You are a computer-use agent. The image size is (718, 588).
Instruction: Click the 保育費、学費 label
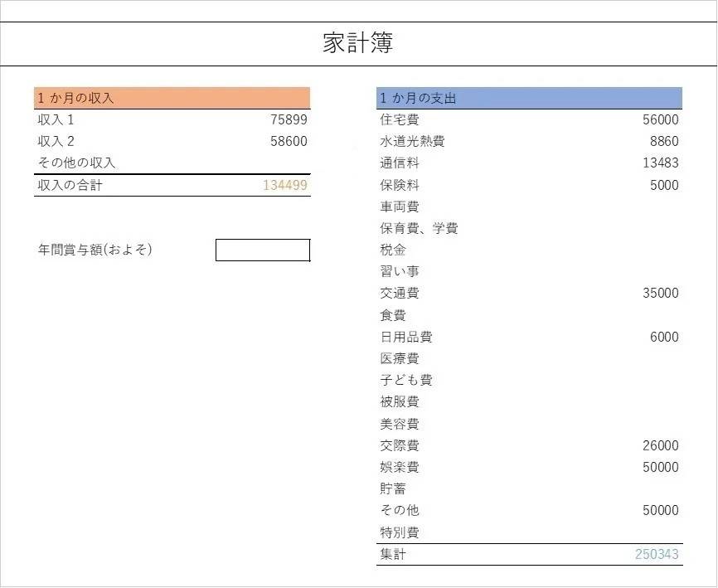419,229
